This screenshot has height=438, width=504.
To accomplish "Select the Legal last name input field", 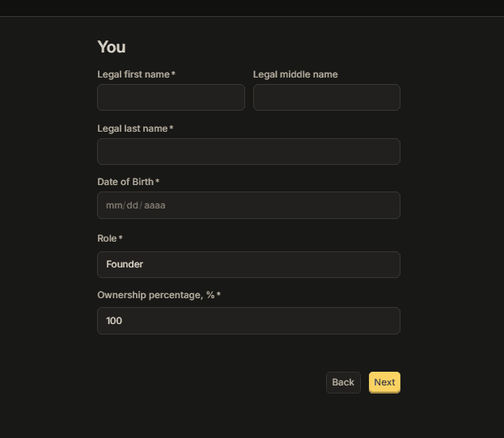I will (x=249, y=152).
